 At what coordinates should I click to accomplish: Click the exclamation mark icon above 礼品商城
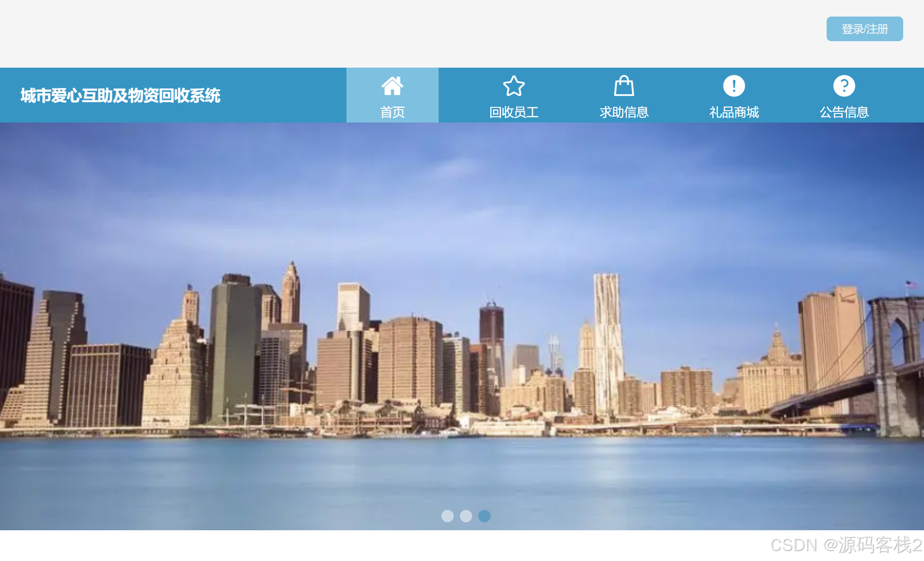[x=734, y=86]
